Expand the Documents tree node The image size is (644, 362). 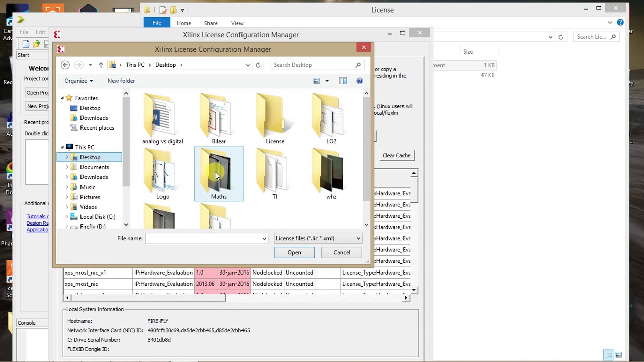pyautogui.click(x=67, y=167)
